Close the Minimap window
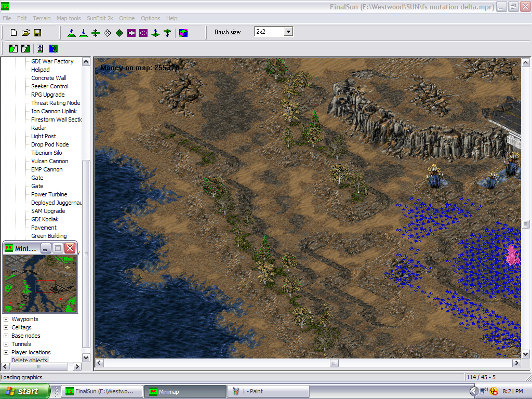This screenshot has width=532, height=399. coord(70,248)
